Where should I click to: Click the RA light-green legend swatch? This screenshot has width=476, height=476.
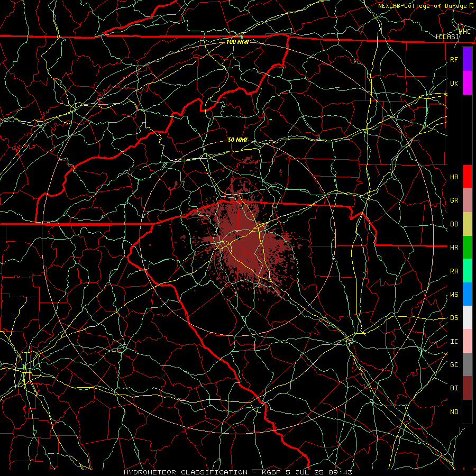point(467,271)
